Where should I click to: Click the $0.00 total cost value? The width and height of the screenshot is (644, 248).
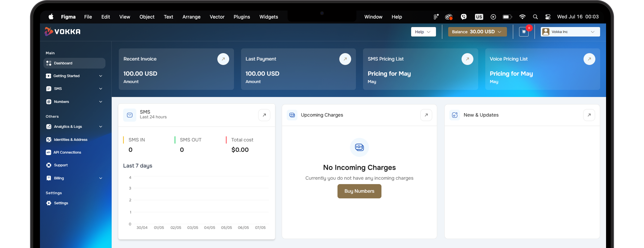pos(240,150)
